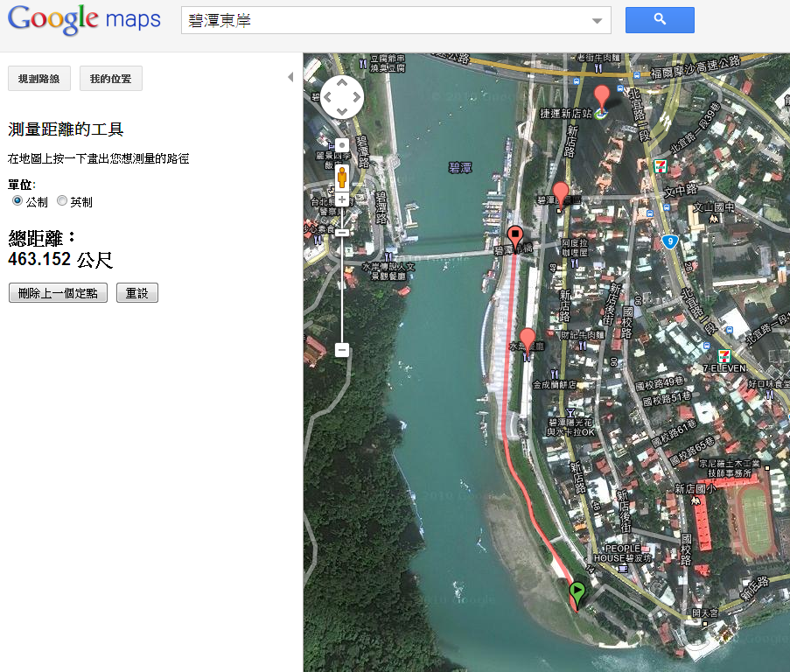
Task: Select the 公制 metric radio button
Action: (x=17, y=201)
